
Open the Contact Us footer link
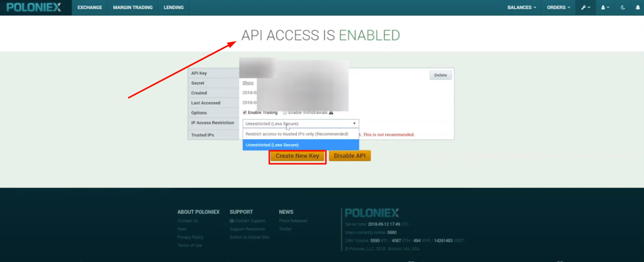coord(188,221)
